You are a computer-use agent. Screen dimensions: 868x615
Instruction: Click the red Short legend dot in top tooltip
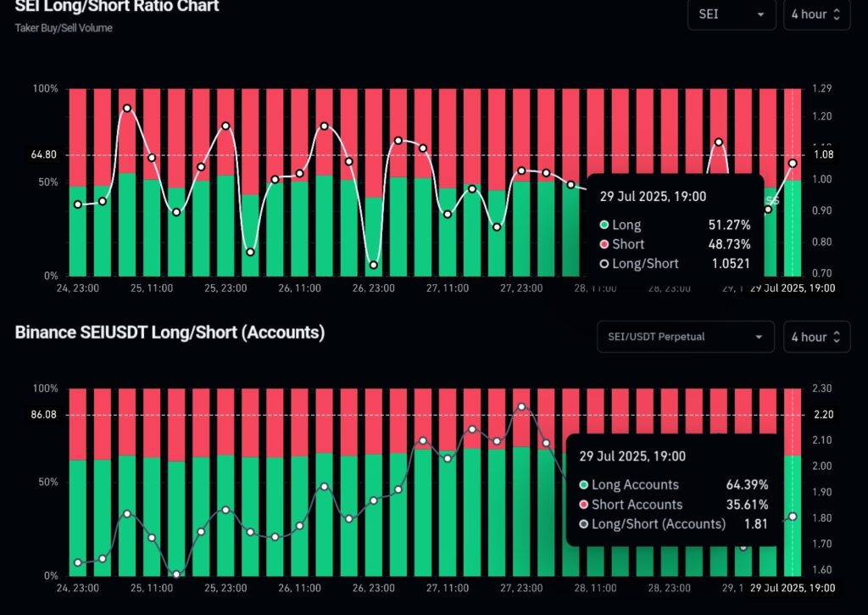pyautogui.click(x=604, y=244)
